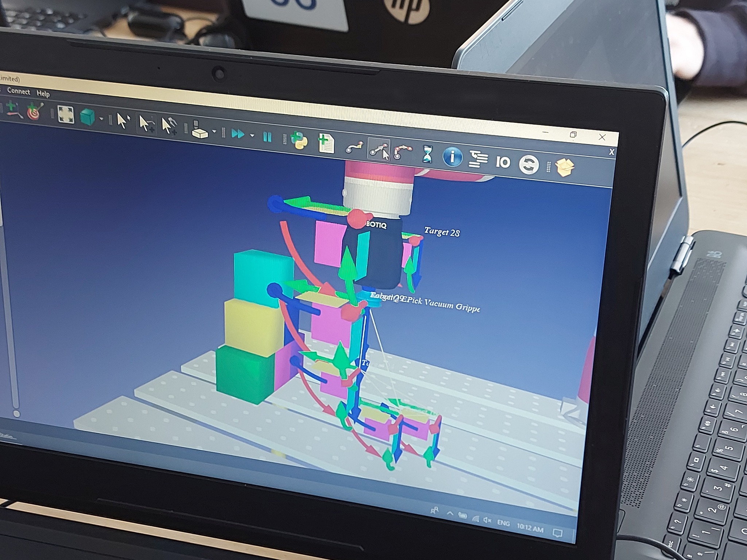
Task: Fit all items in view
Action: click(66, 114)
